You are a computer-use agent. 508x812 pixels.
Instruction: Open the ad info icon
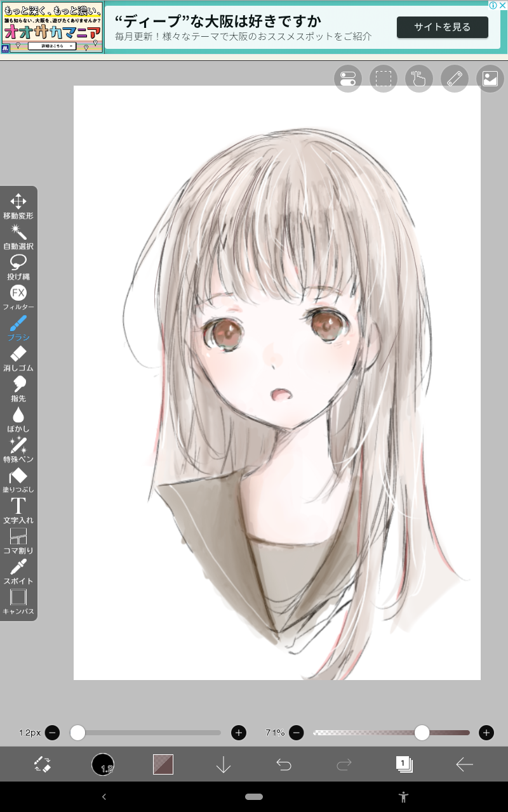click(493, 5)
